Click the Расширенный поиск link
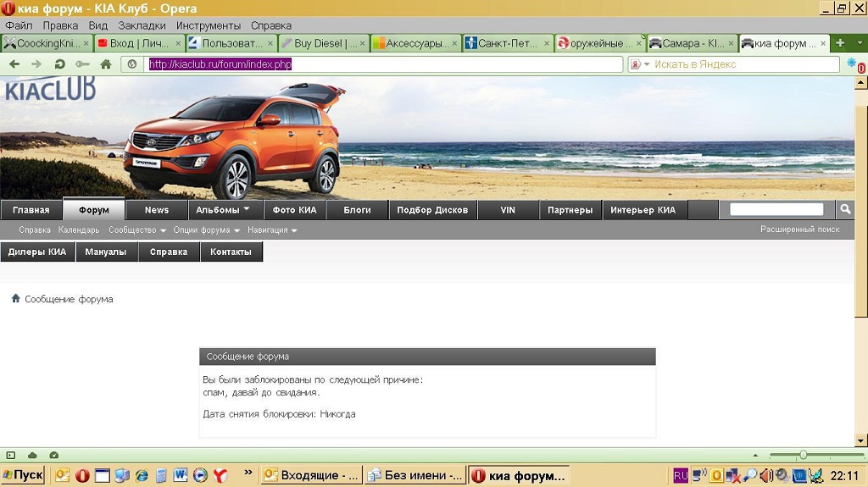The width and height of the screenshot is (868, 487). click(x=799, y=230)
